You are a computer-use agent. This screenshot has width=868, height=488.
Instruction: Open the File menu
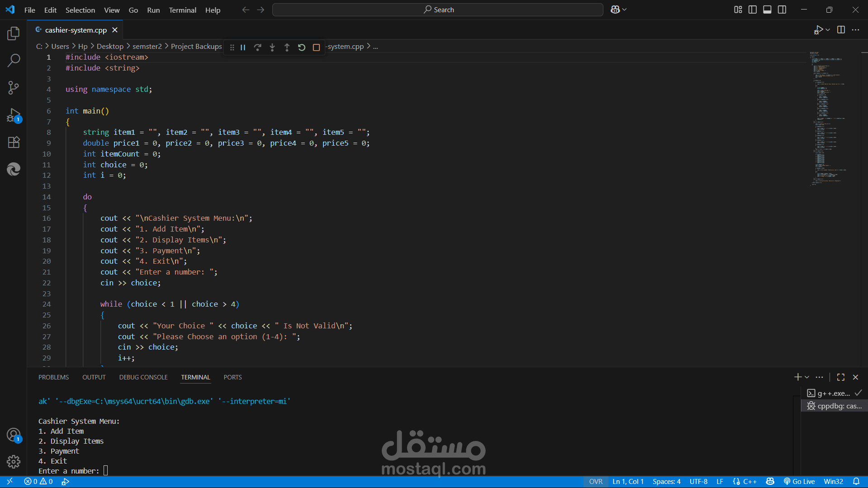click(30, 10)
